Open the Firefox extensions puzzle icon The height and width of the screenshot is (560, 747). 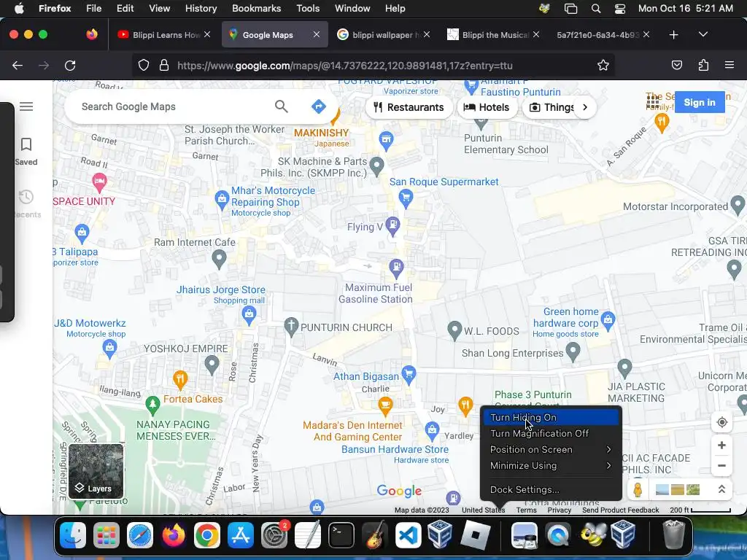tap(703, 65)
